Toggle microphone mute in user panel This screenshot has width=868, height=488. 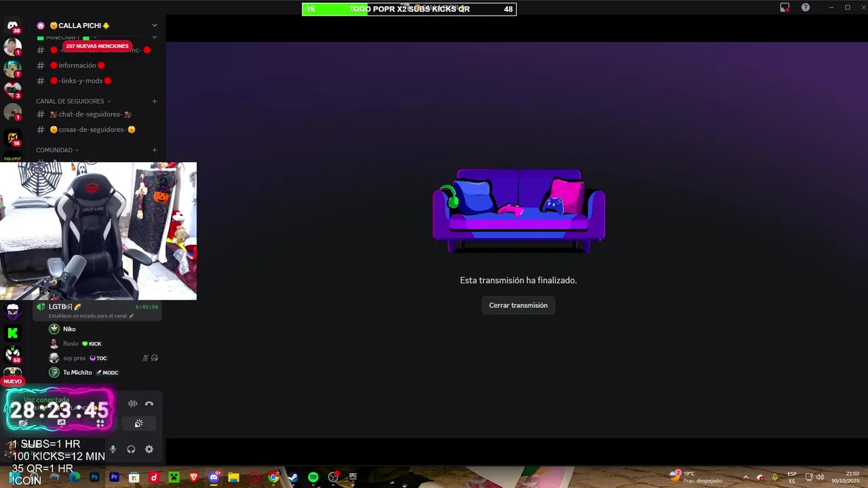coord(113,449)
